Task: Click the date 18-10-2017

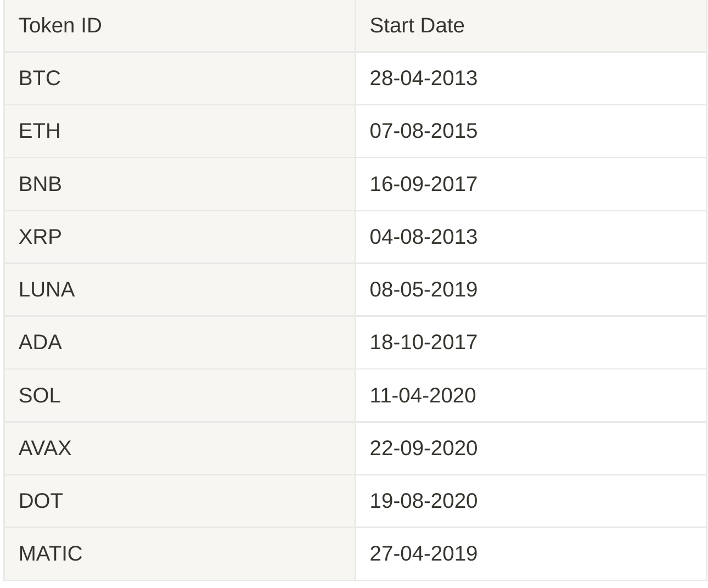Action: 423,343
